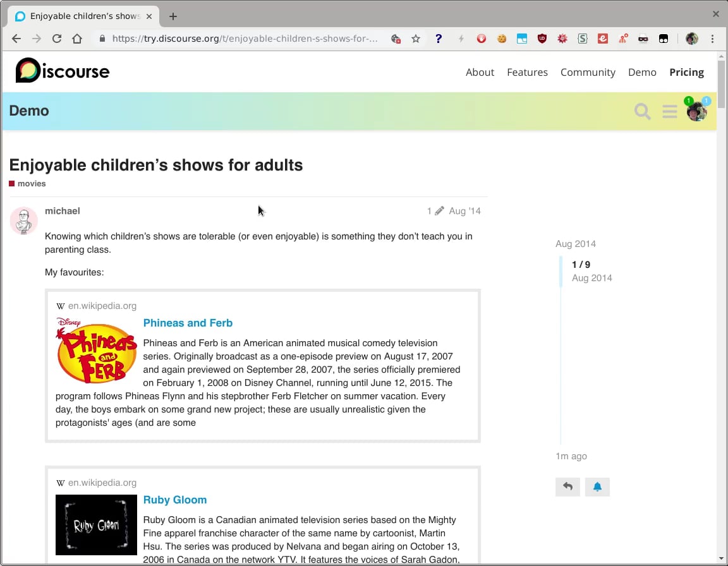Open the Features menu item

click(527, 73)
